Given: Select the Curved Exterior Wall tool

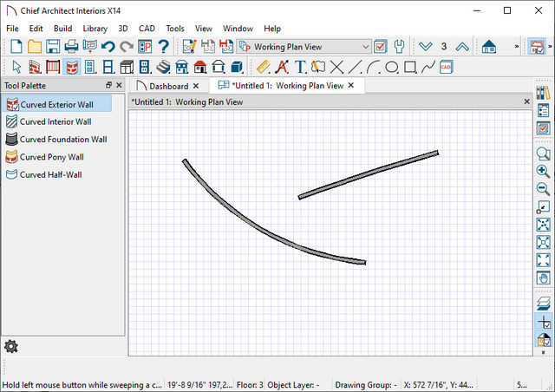Looking at the screenshot, I should pos(56,104).
